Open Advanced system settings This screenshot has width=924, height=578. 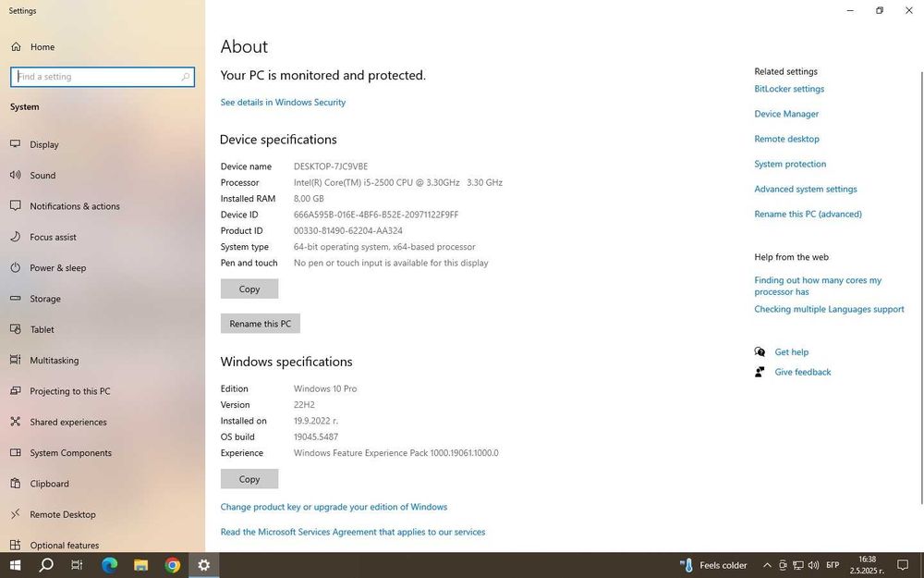click(806, 190)
